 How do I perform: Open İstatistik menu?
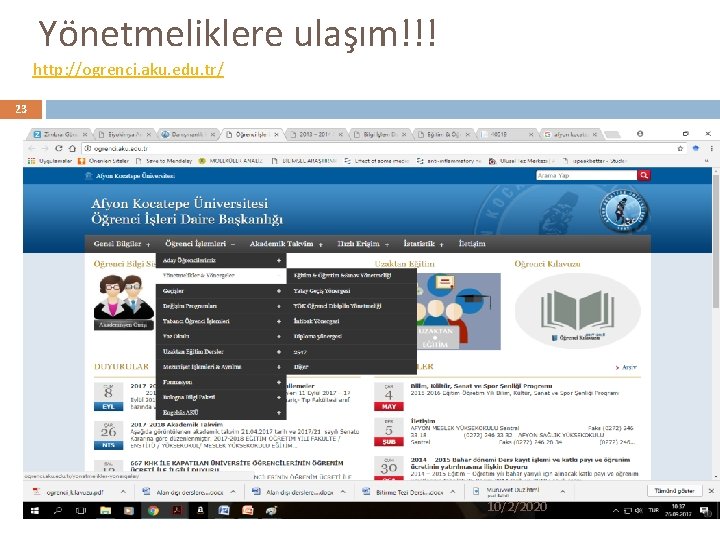click(423, 244)
